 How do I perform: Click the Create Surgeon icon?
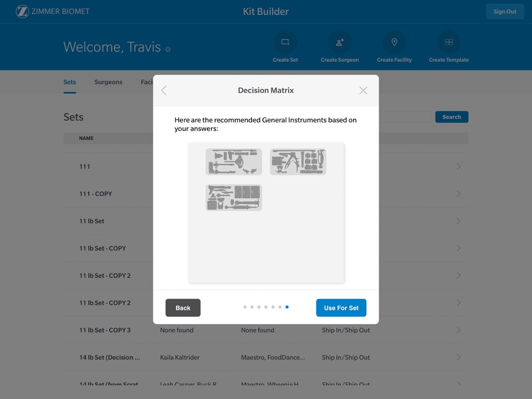point(339,42)
